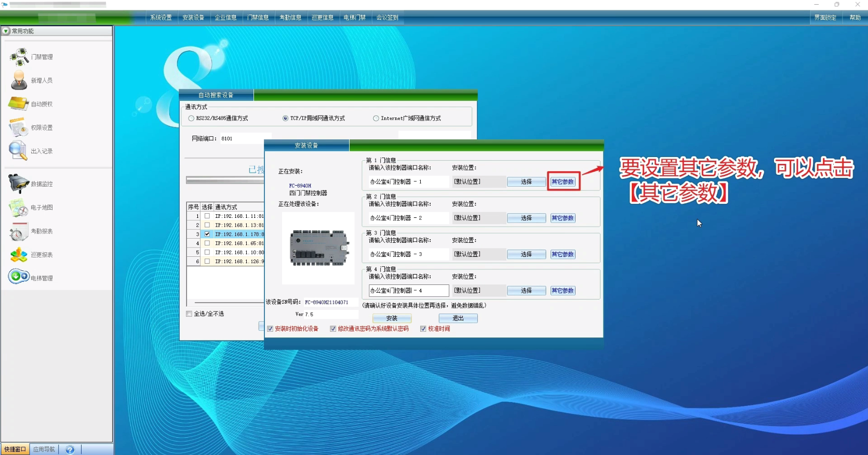Screen dimensions: 868x455
Task: Open the 考勤信息 menu
Action: [290, 18]
